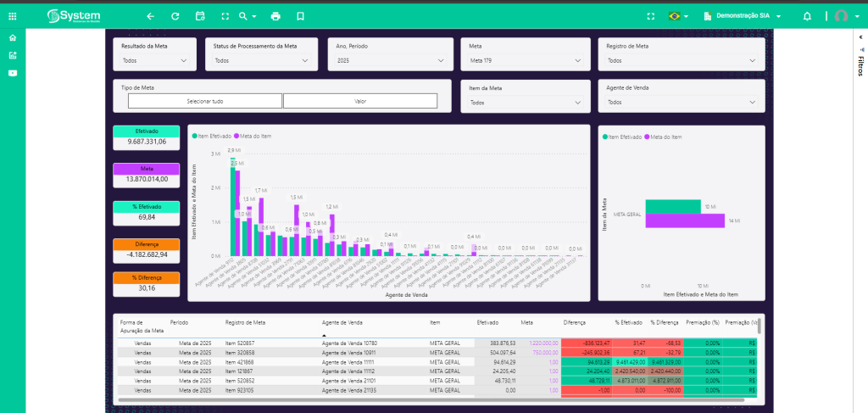
Task: Expand the Resultado da Meta dropdown
Action: [154, 61]
